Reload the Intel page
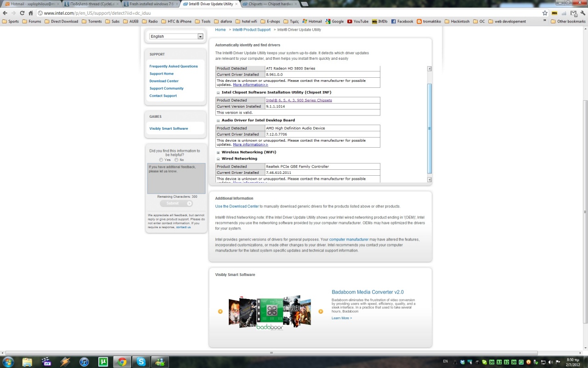588x368 pixels. [22, 13]
